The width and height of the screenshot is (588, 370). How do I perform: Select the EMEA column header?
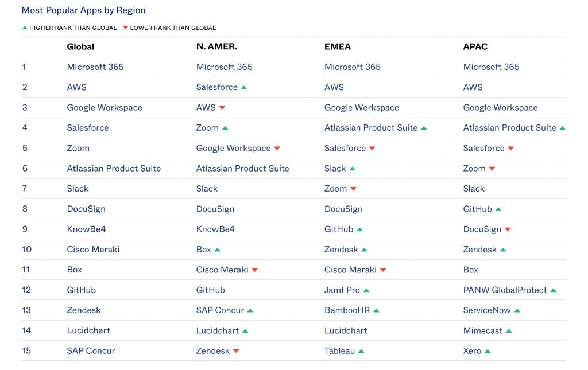tap(338, 46)
